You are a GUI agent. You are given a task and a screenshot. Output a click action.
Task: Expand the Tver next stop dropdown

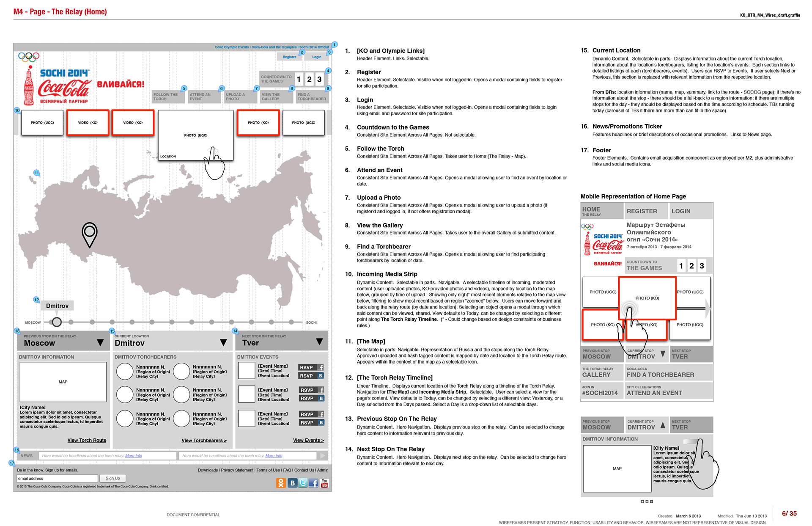tap(319, 341)
